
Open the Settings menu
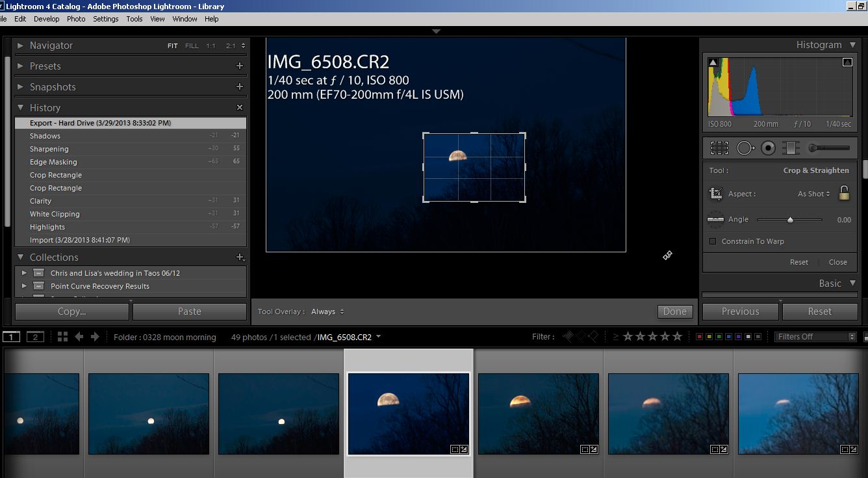click(x=105, y=19)
